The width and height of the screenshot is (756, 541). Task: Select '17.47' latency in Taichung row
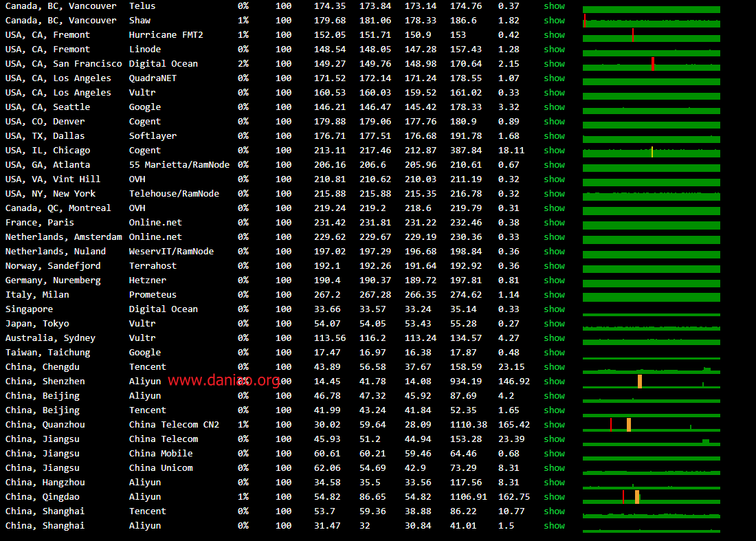327,353
